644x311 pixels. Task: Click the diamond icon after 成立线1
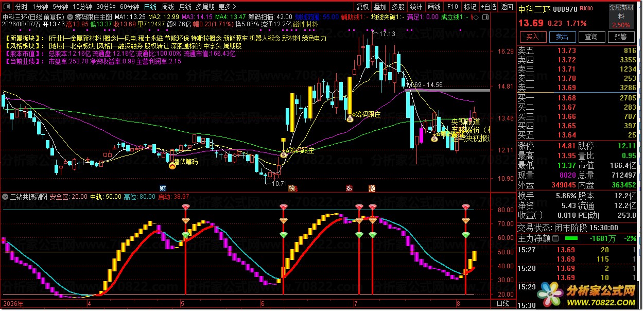point(476,17)
